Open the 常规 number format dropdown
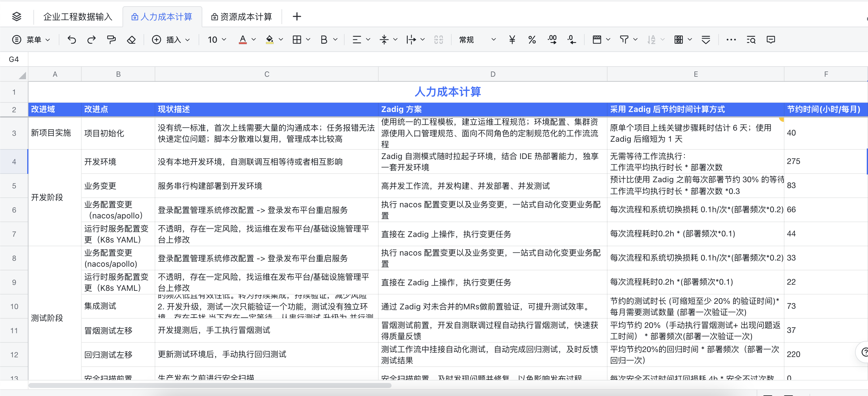The width and height of the screenshot is (868, 396). 477,40
